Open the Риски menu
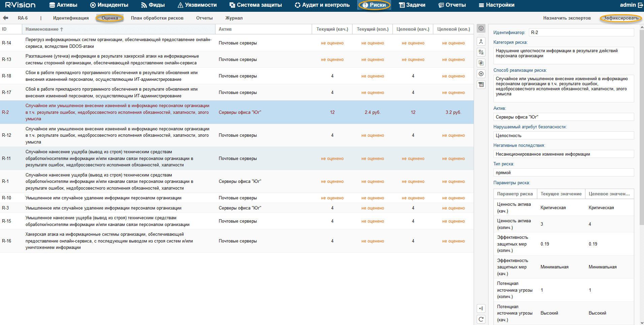644x325 pixels. 374,5
